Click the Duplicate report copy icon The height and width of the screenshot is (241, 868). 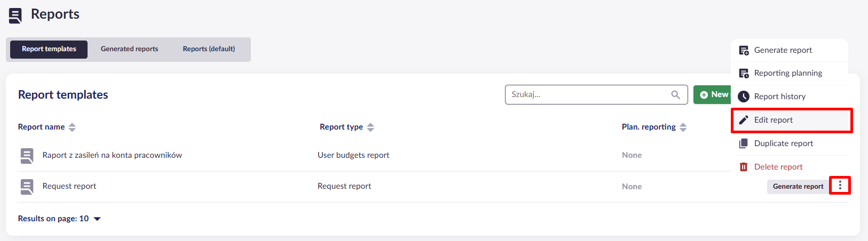(x=744, y=143)
